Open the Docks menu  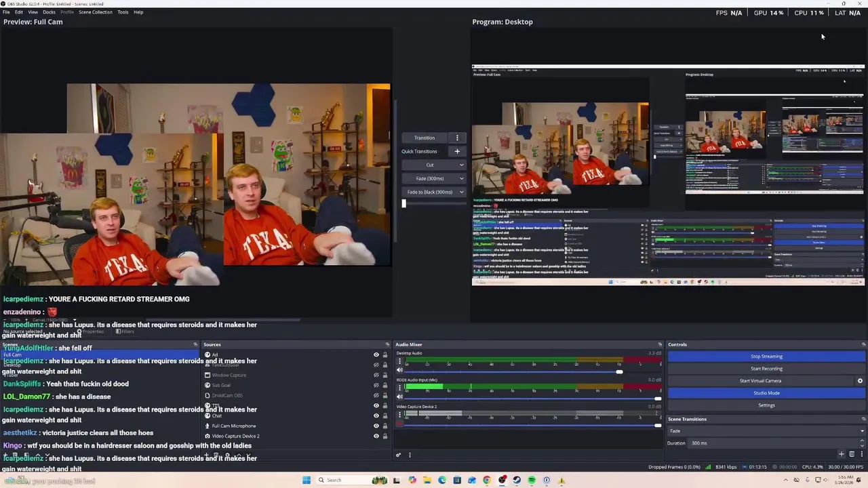point(49,12)
